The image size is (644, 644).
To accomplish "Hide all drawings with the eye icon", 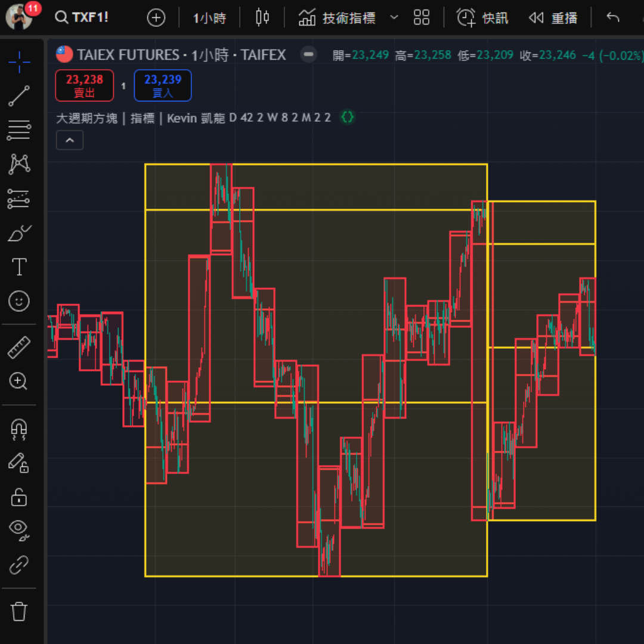I will [x=19, y=530].
